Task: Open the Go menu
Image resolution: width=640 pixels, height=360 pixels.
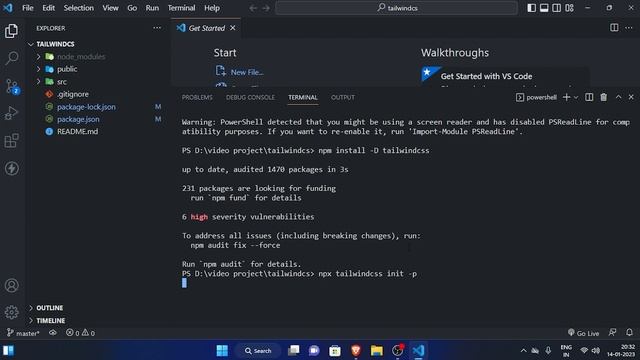Action: pyautogui.click(x=132, y=8)
